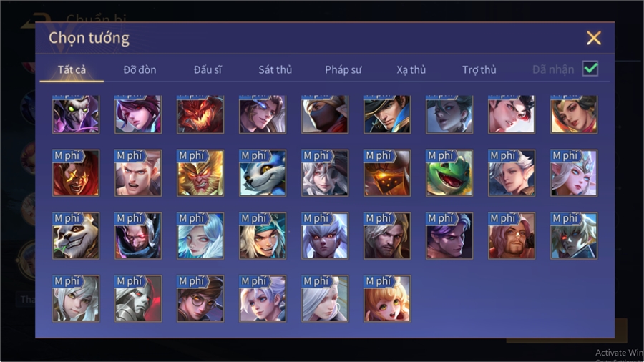644x362 pixels.
Task: Choose the green frog hero portrait
Action: click(449, 173)
